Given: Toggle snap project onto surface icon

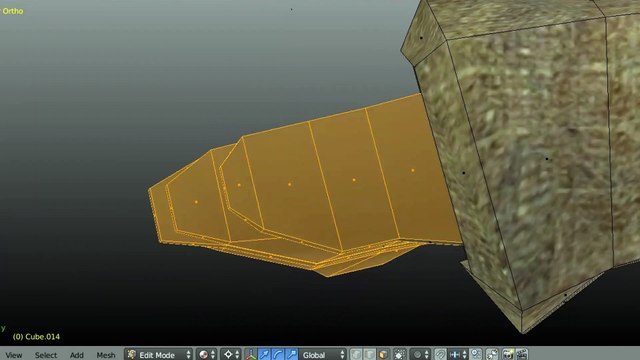Looking at the screenshot, I should [492, 355].
